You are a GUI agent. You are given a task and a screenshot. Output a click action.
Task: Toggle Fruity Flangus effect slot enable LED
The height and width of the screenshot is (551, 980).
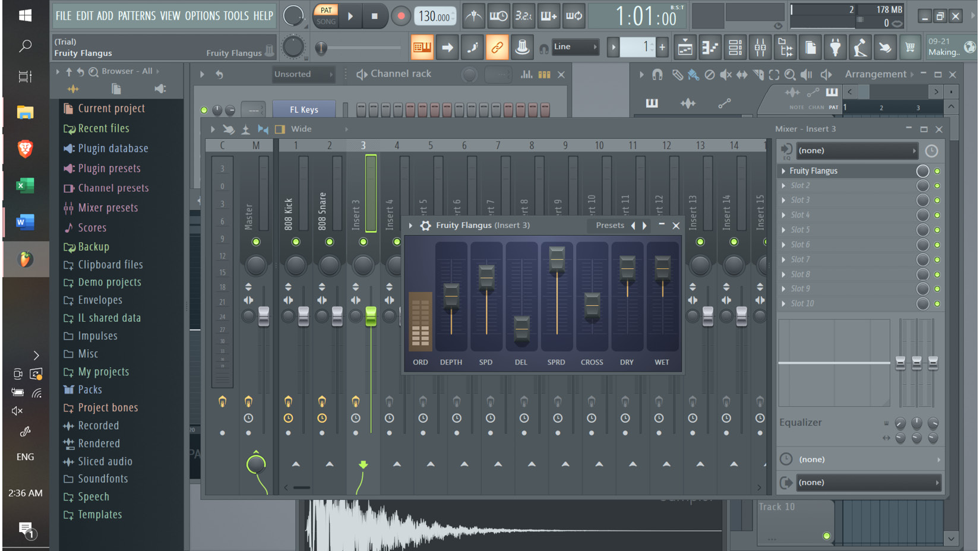[937, 171]
